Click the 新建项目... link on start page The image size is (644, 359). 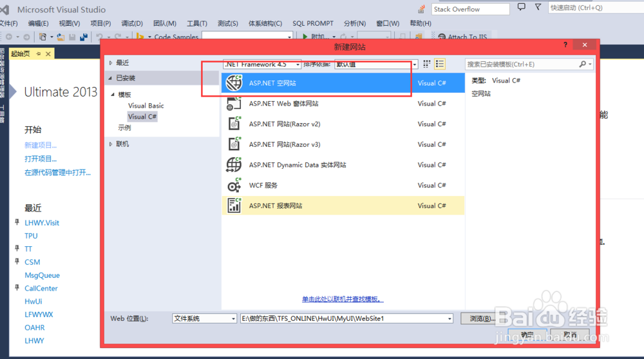(x=41, y=145)
